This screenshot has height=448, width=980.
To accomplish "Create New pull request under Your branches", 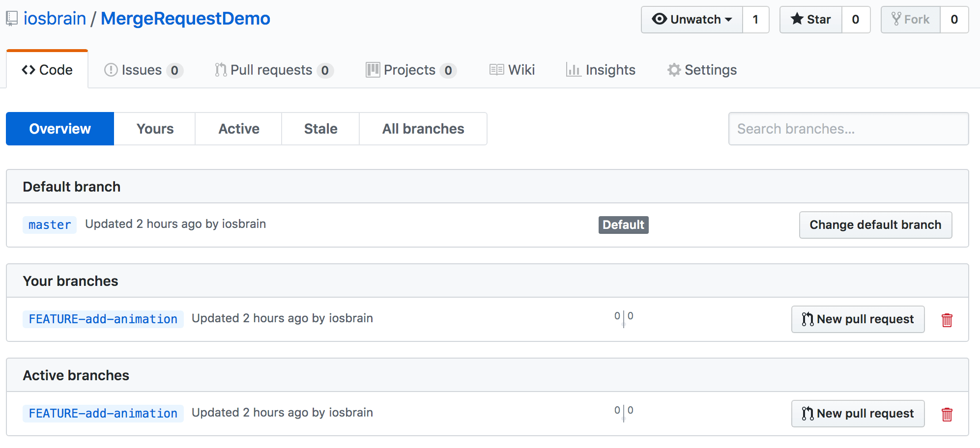I will coord(858,319).
